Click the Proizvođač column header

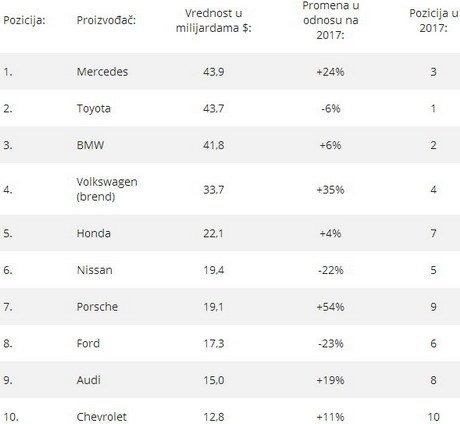pos(106,20)
